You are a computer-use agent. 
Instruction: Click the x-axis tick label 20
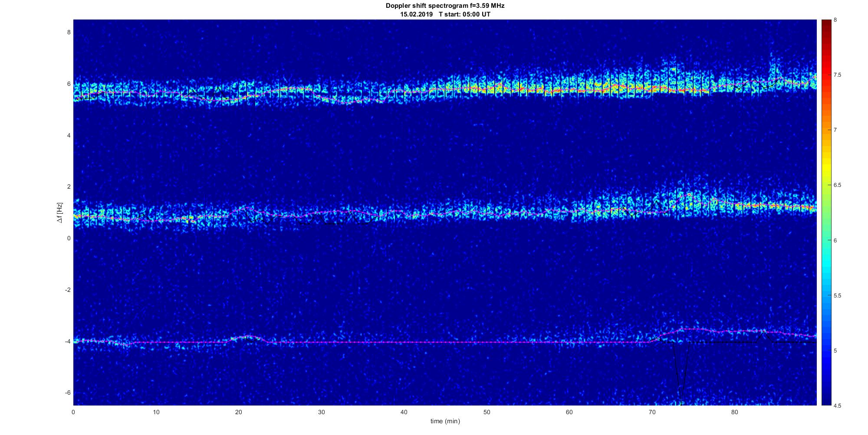(x=239, y=412)
